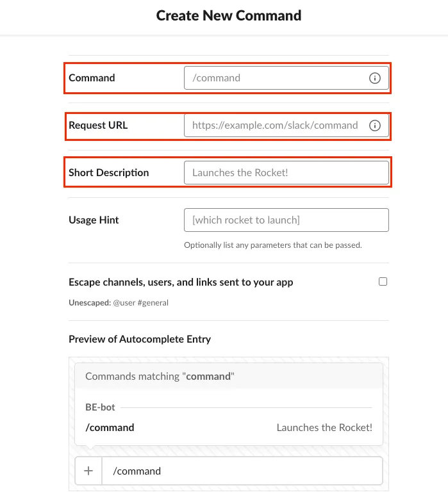Click into the Request URL text box
Image resolution: width=448 pixels, height=497 pixels.
[x=276, y=126]
